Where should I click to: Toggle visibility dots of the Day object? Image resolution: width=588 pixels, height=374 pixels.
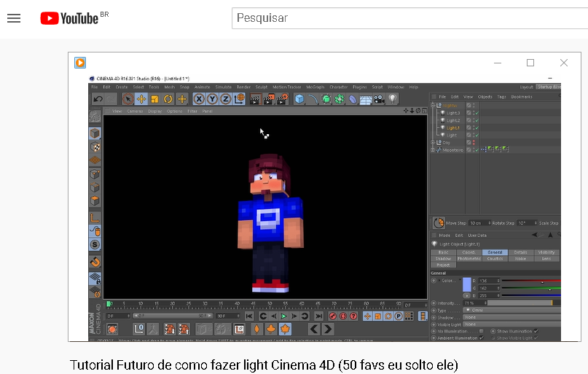click(474, 143)
